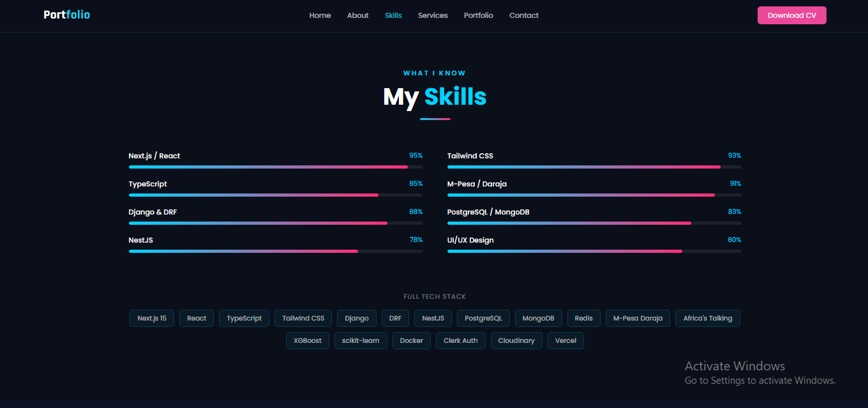
Task: Click the TypeScript progress bar
Action: coord(276,195)
